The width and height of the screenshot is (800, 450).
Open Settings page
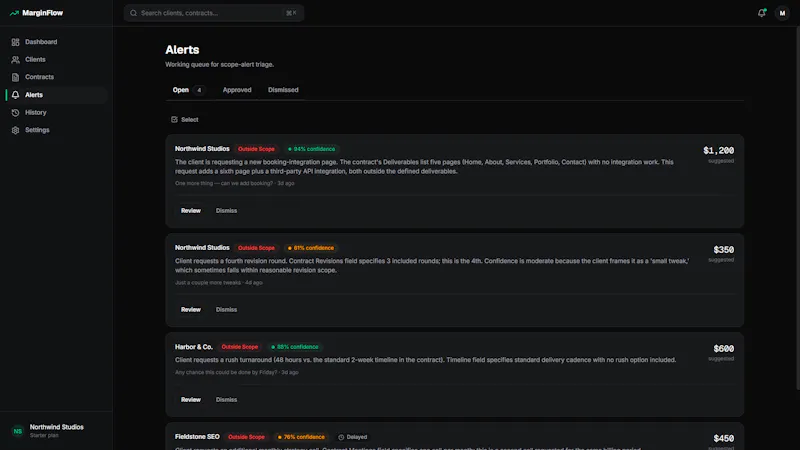56,130
